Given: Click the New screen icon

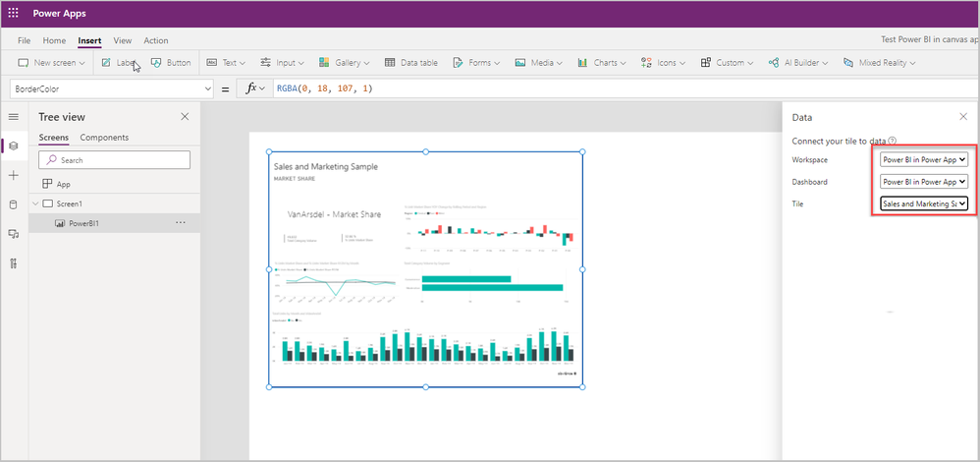Looking at the screenshot, I should point(24,63).
